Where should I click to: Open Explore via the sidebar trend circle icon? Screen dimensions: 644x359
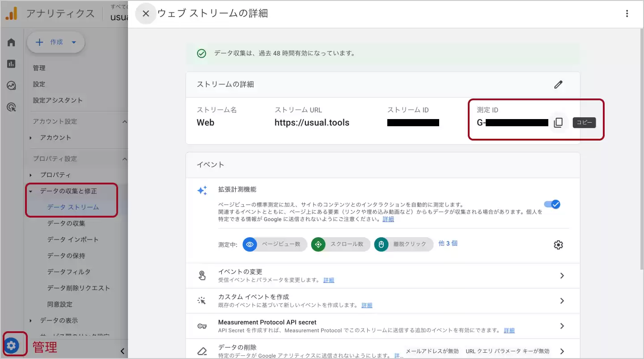12,85
